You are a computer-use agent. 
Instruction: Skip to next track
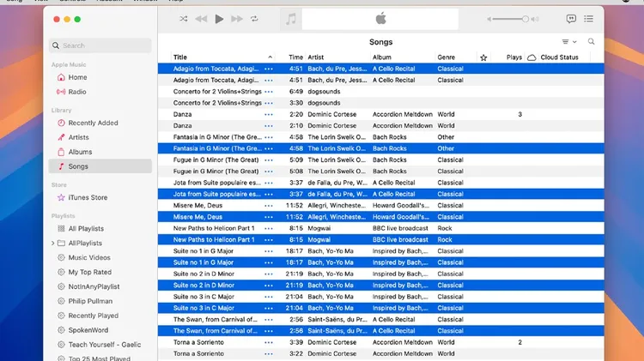pos(237,19)
